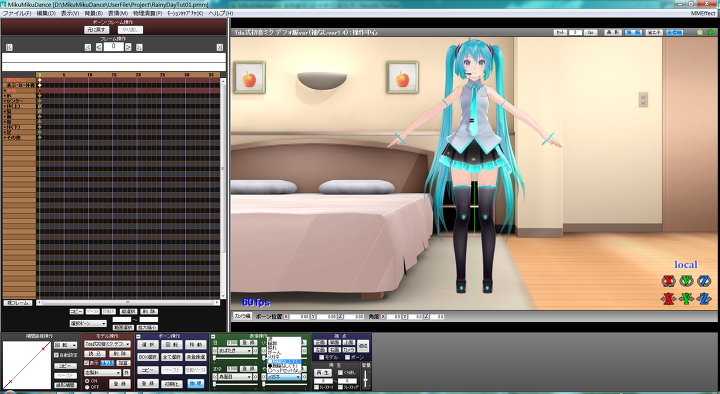Click the timeline vertical scrollbar

pyautogui.click(x=223, y=188)
